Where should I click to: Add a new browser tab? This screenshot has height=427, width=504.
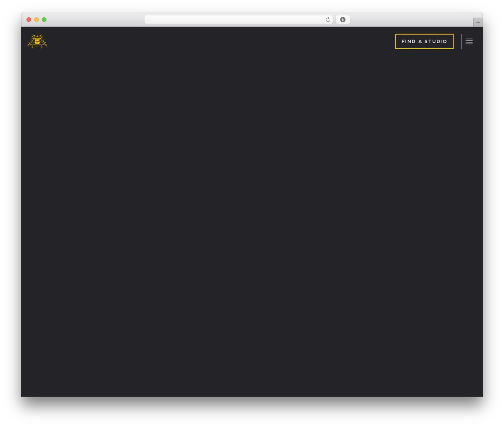(478, 22)
